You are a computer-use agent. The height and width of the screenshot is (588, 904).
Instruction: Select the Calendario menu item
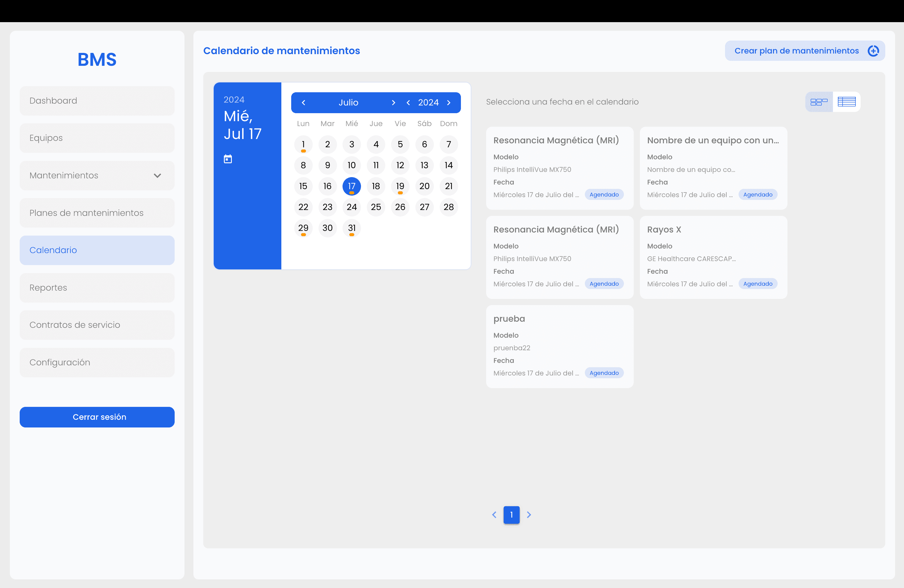pos(97,250)
